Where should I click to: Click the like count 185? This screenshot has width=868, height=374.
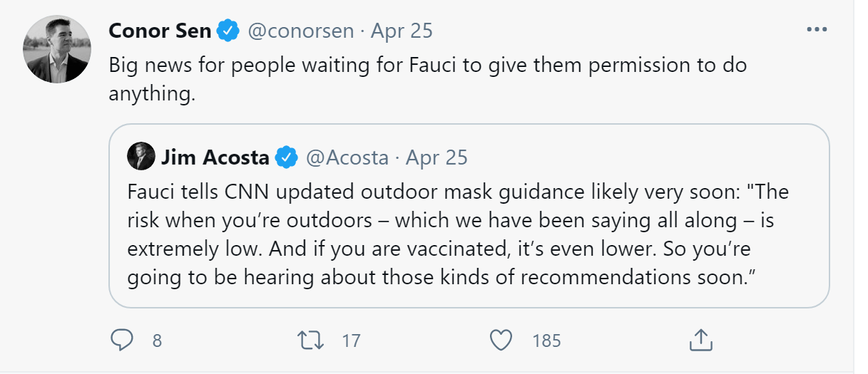(546, 341)
